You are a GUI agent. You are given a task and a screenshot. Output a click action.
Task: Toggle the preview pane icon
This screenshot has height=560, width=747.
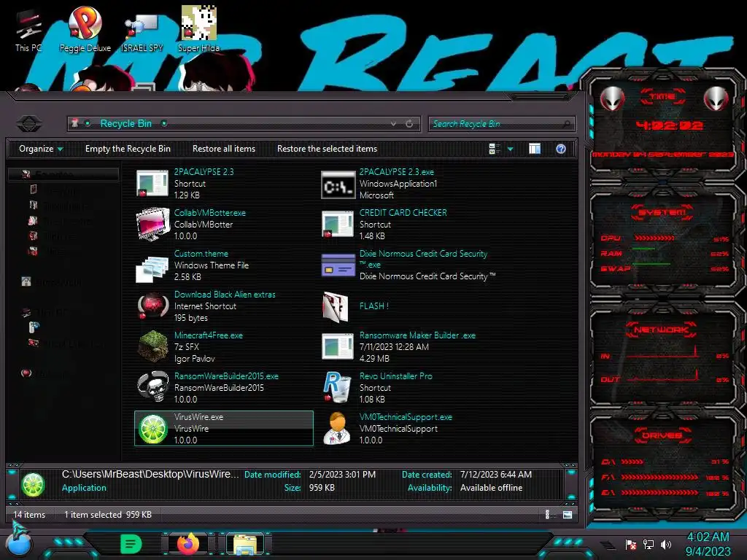coord(535,149)
